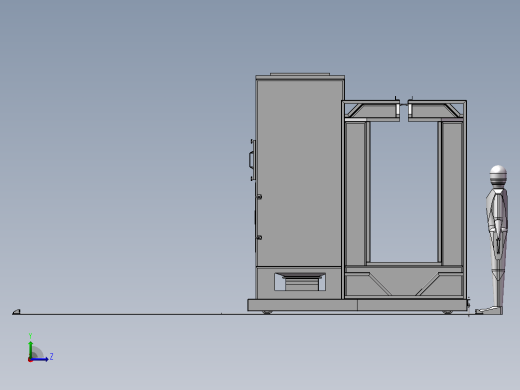Click the red origin point of the triad
Screen dimensions: 520x390
[x=30, y=360]
